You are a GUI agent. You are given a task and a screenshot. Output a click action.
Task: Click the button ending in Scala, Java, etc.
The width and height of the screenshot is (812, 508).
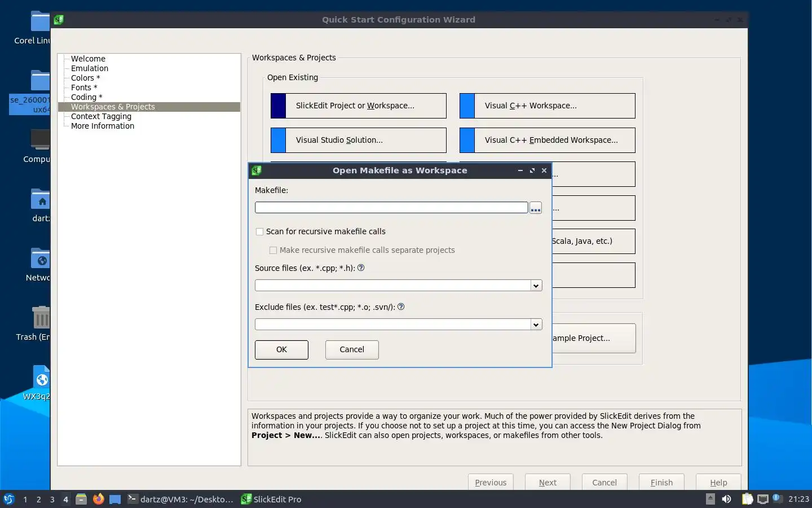click(594, 241)
